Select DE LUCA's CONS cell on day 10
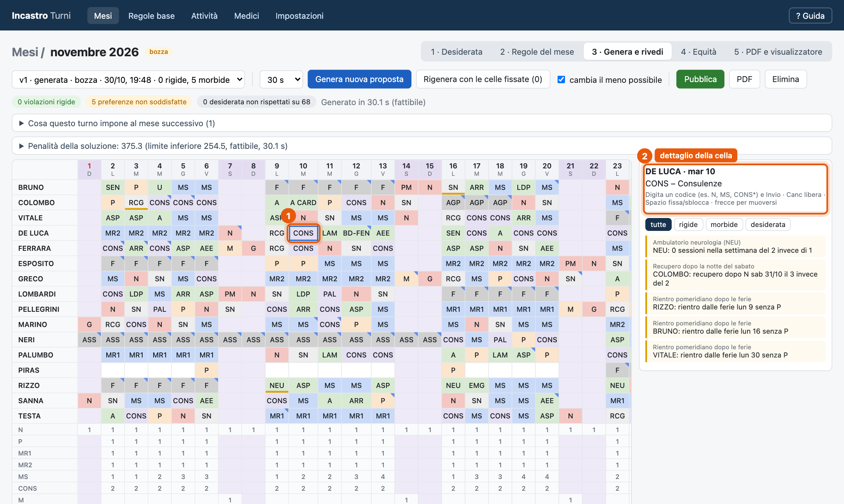Image resolution: width=844 pixels, height=504 pixels. (303, 233)
